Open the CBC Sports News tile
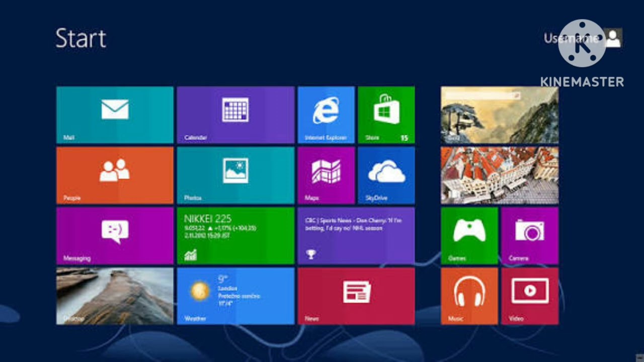The image size is (644, 362). tap(356, 236)
